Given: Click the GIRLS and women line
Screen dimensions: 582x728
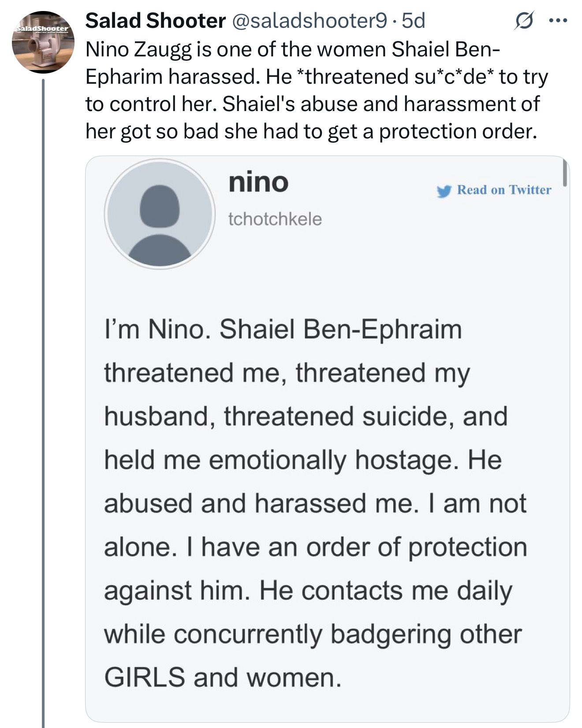Looking at the screenshot, I should click(223, 677).
